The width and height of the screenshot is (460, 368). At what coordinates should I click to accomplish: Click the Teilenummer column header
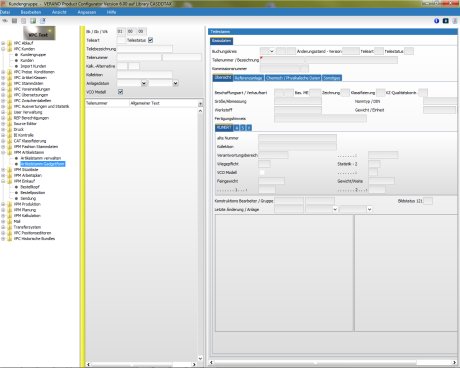107,103
